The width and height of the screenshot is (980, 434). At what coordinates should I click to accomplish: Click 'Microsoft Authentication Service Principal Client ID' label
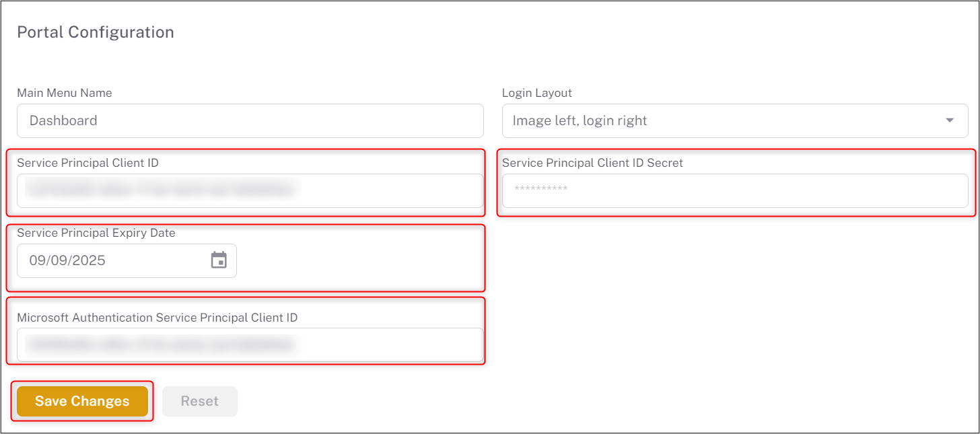[x=157, y=318]
